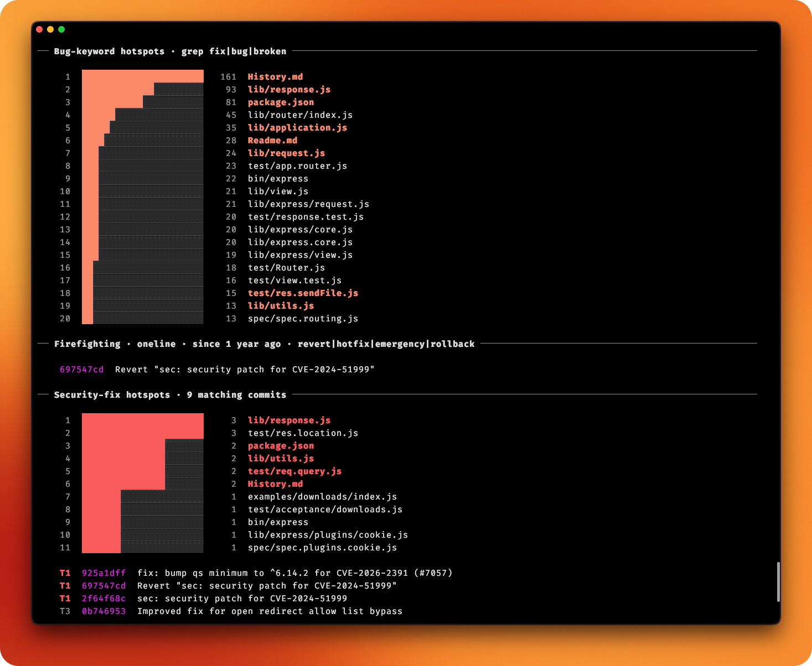Select the bump qs minimum commit message
The height and width of the screenshot is (666, 812).
294,573
